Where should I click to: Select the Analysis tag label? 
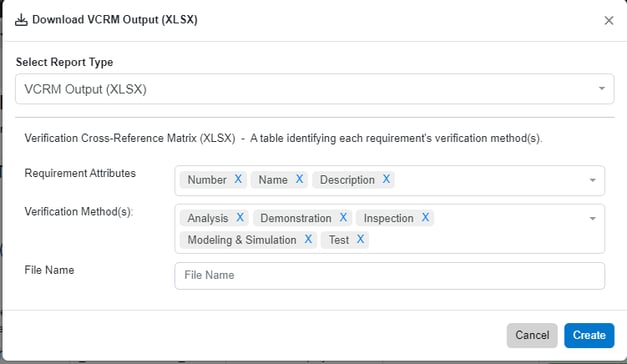pos(208,218)
